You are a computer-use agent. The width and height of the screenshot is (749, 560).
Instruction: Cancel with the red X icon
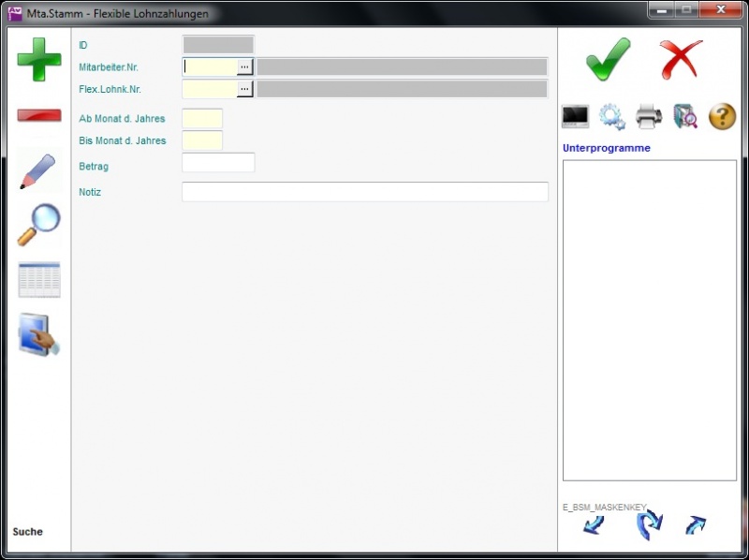(x=681, y=59)
